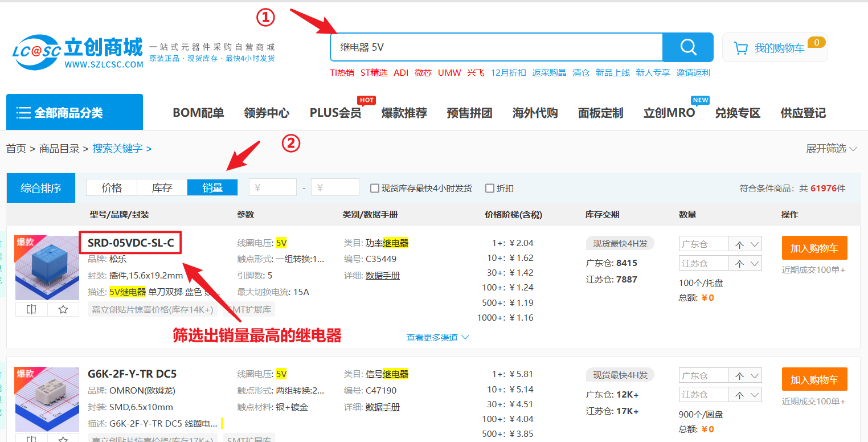Open 信号继电器 category link
The height and width of the screenshot is (442, 868).
[x=387, y=374]
